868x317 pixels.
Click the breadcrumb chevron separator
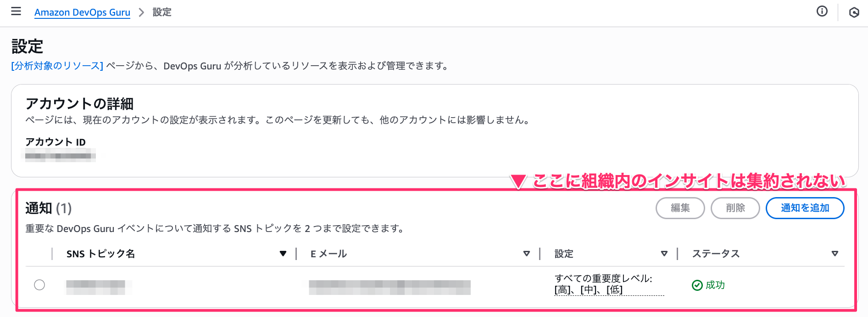pyautogui.click(x=141, y=12)
